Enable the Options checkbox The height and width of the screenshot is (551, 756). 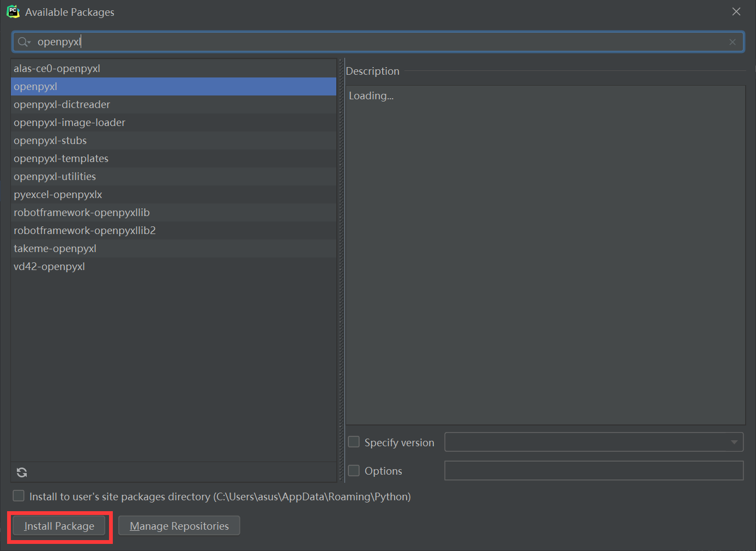354,470
